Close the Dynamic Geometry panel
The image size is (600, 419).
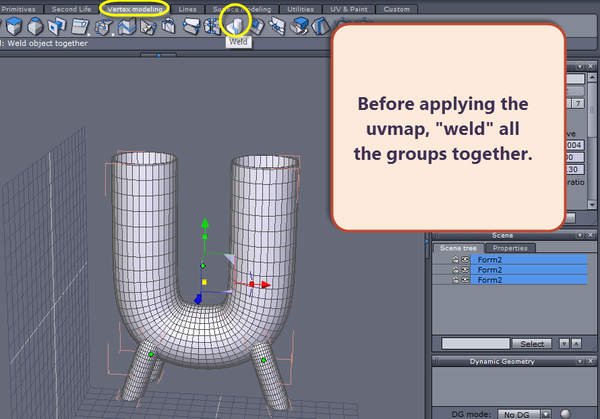pos(590,361)
